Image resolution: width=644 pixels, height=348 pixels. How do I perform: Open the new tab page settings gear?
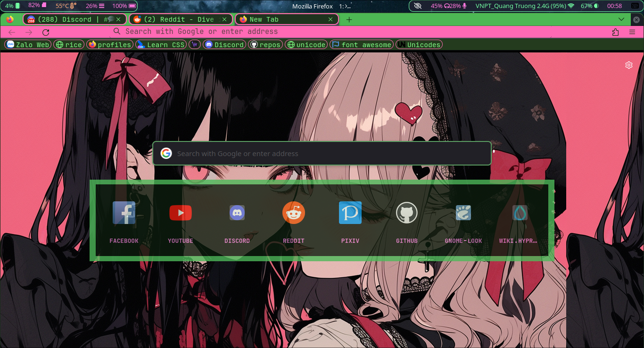(x=629, y=65)
